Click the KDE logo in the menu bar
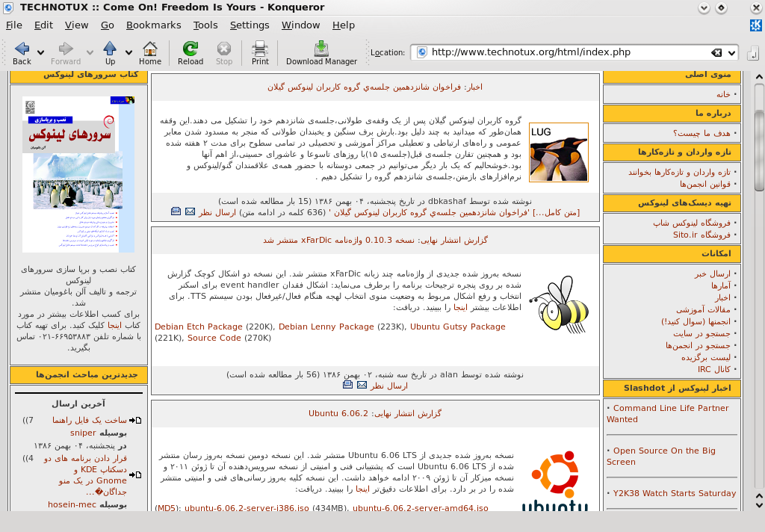The image size is (765, 532). (756, 25)
